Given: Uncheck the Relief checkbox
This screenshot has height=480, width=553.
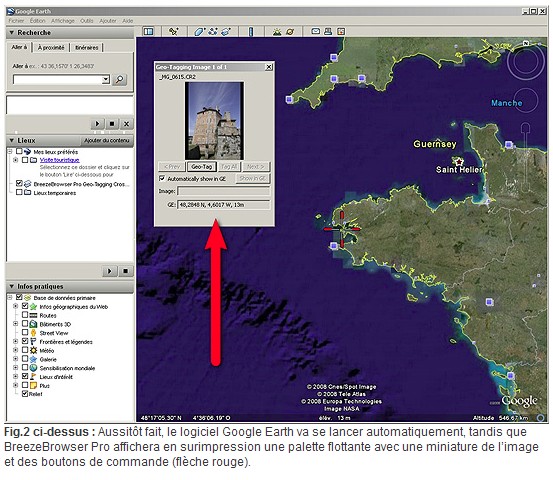Looking at the screenshot, I should pyautogui.click(x=25, y=394).
